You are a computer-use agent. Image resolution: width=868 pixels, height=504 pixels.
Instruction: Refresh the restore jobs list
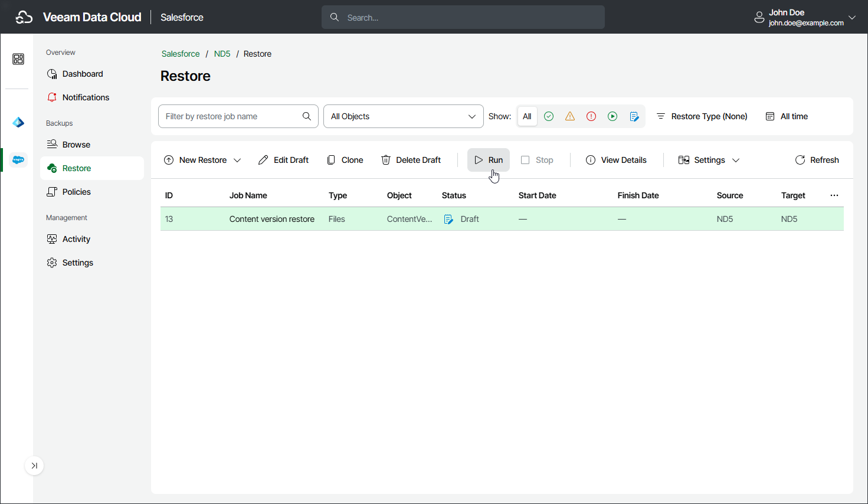coord(817,160)
